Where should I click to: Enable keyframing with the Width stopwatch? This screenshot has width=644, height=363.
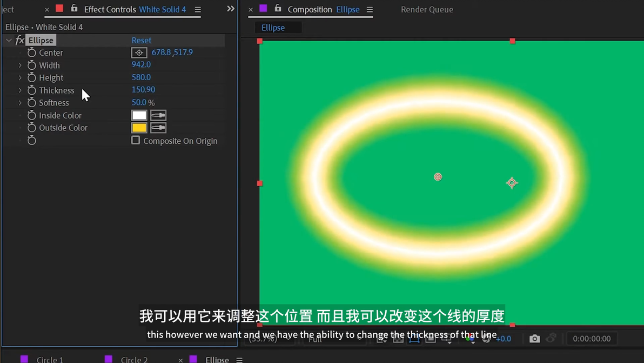pyautogui.click(x=32, y=65)
